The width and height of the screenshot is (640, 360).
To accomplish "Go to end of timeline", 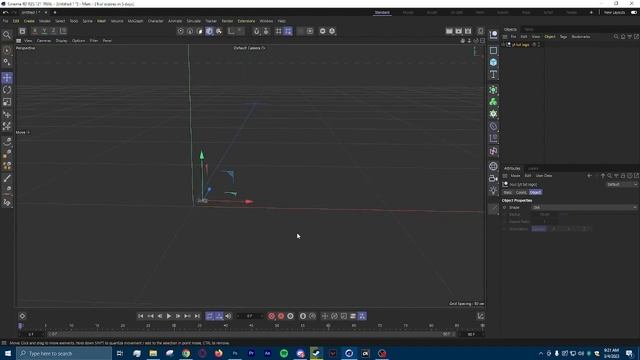I will pos(197,316).
